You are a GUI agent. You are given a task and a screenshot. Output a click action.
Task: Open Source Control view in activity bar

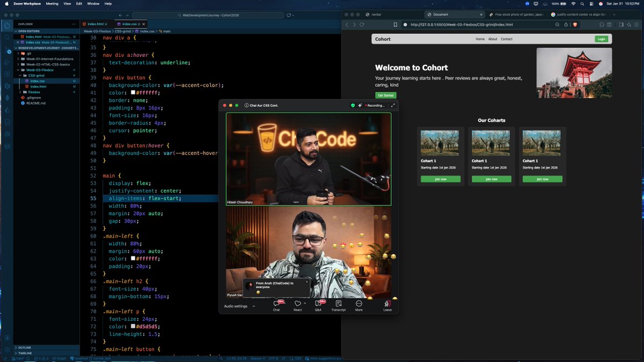click(7, 50)
